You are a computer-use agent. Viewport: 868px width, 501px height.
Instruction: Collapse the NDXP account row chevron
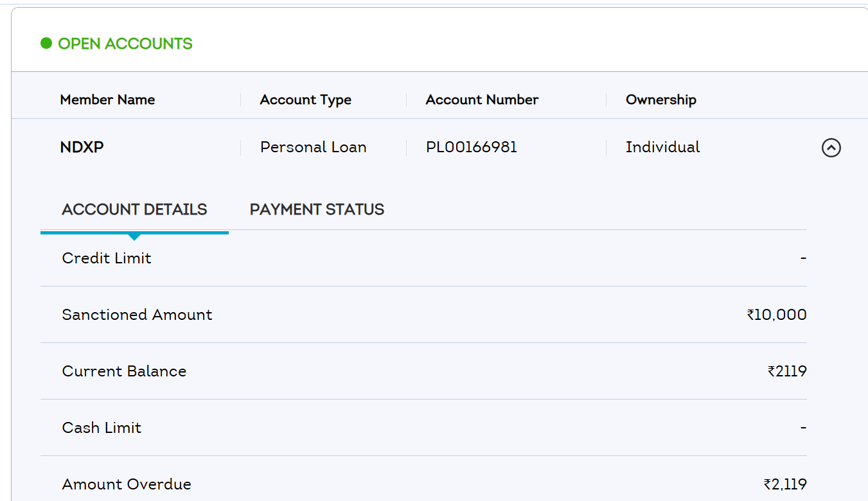click(831, 148)
